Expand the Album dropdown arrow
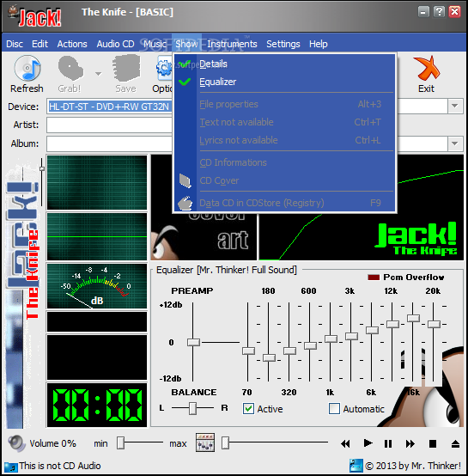 tap(454, 143)
